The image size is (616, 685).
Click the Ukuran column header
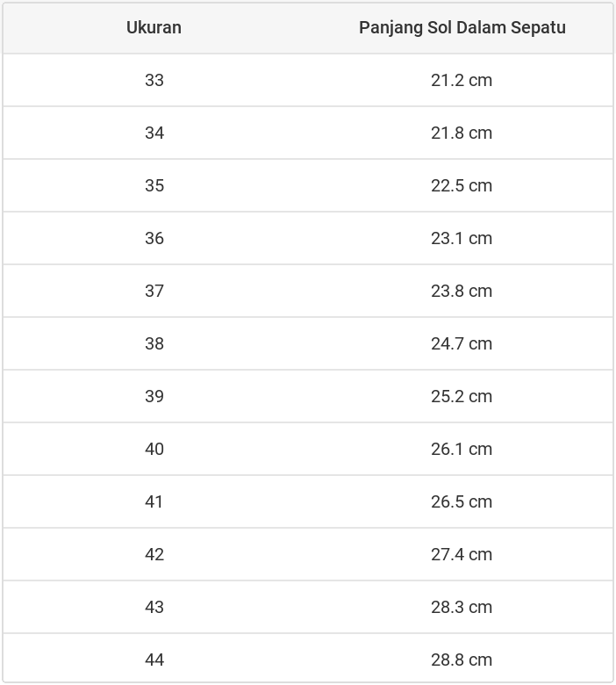click(154, 27)
